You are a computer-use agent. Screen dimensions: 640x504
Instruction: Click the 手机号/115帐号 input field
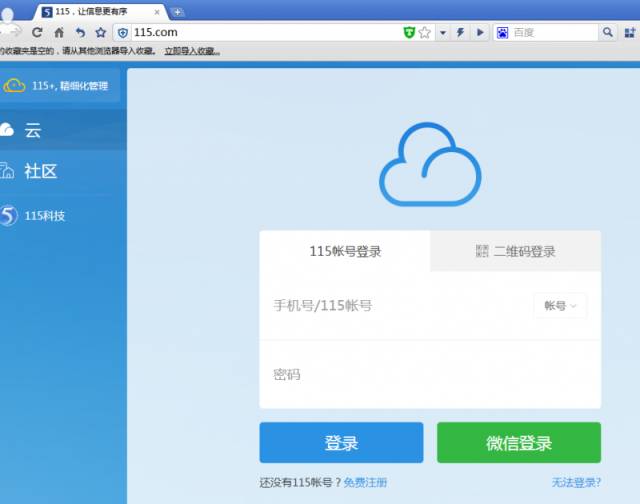(396, 305)
